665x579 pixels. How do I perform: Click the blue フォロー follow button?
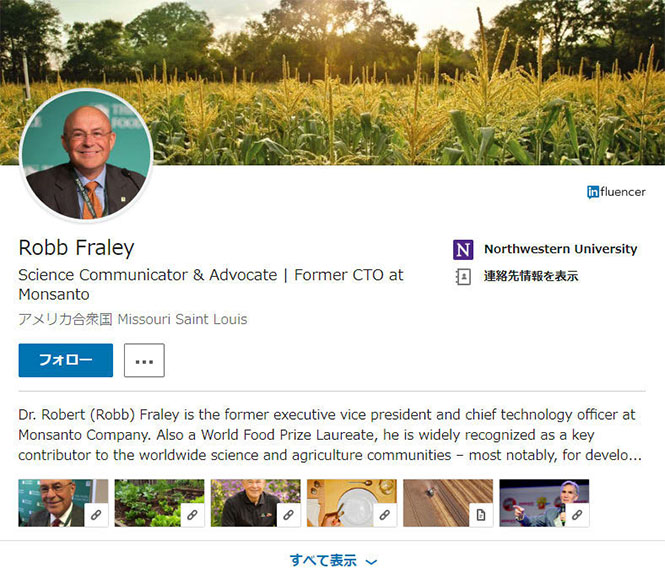[66, 360]
